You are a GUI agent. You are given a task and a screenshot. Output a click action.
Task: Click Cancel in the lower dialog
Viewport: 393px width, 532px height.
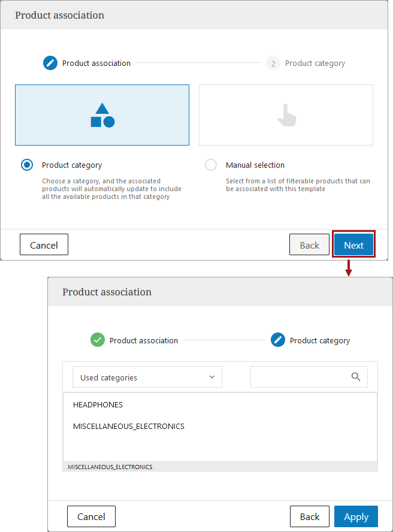pos(91,516)
